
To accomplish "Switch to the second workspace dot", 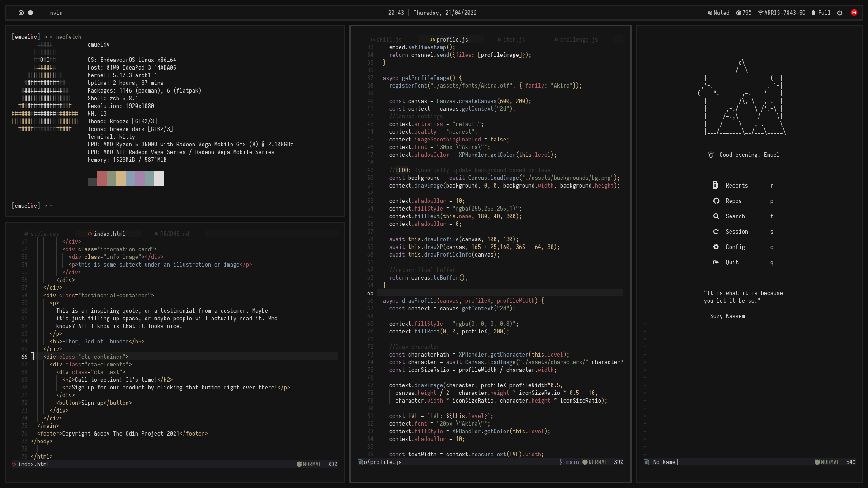I will [31, 13].
